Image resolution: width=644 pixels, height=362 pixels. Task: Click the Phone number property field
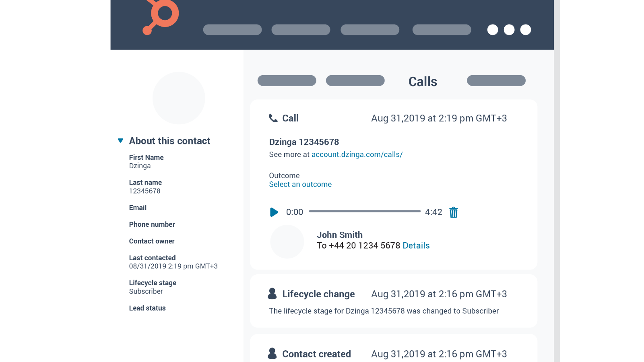(152, 224)
